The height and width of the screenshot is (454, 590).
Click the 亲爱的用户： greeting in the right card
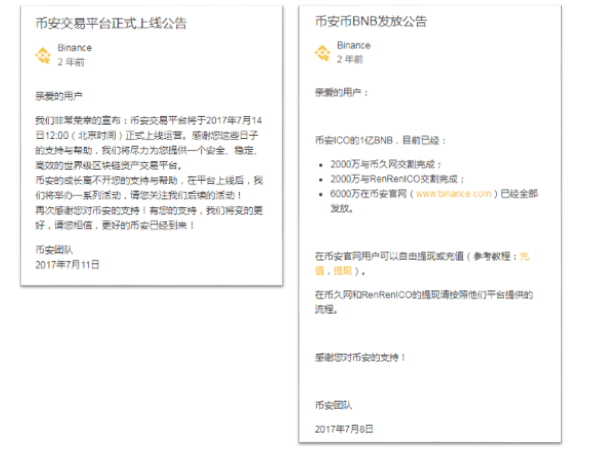coord(341,92)
